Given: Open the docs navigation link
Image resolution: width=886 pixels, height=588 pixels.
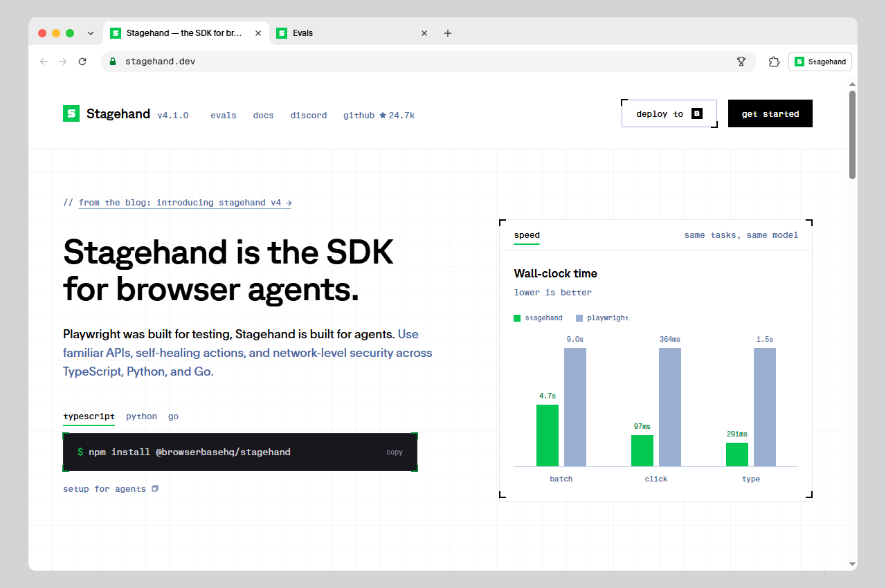Looking at the screenshot, I should [x=263, y=116].
